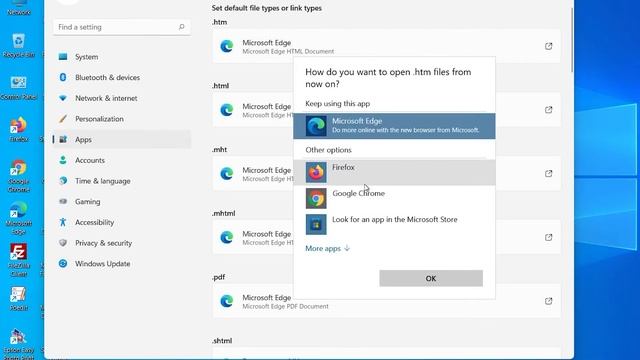The height and width of the screenshot is (360, 640).
Task: Click the Bluetooth sidebar icon
Action: pyautogui.click(x=63, y=77)
